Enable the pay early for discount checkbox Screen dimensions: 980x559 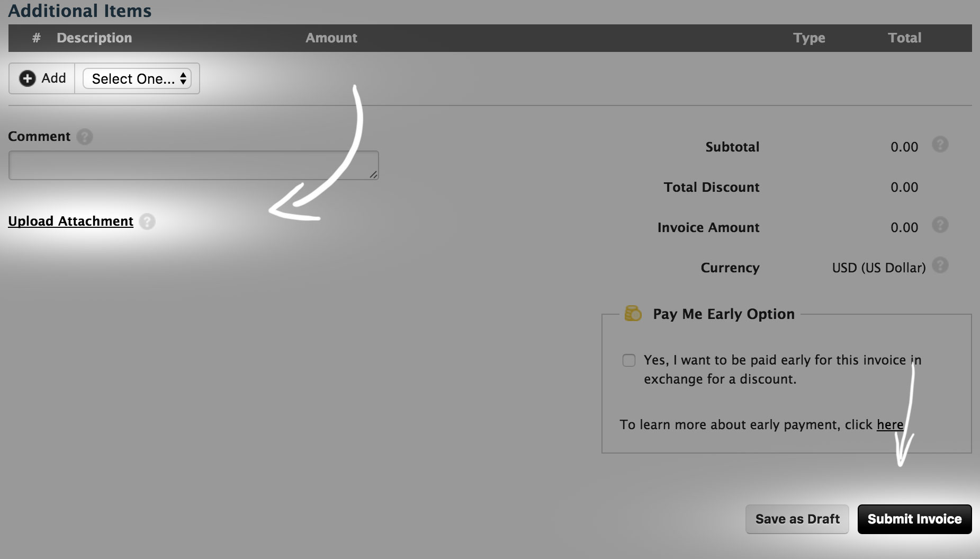coord(629,360)
